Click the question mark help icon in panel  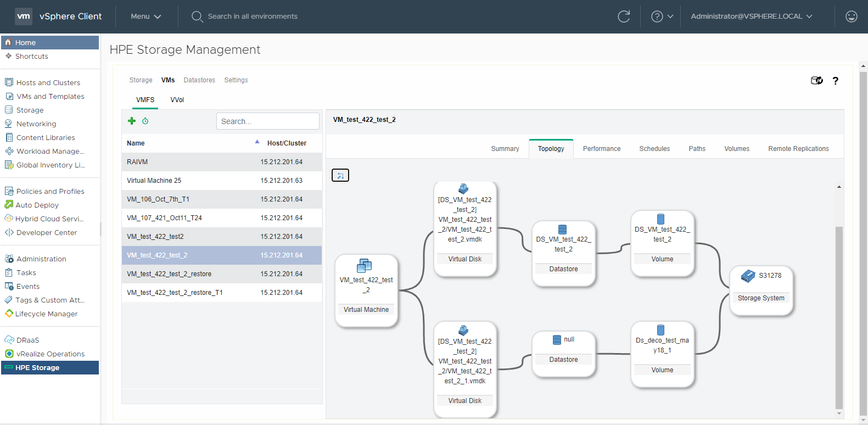[835, 81]
